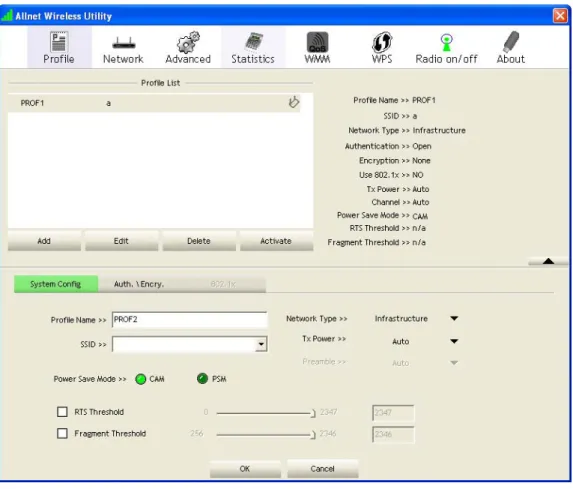Open the Preamble Auto dropdown

tap(454, 363)
